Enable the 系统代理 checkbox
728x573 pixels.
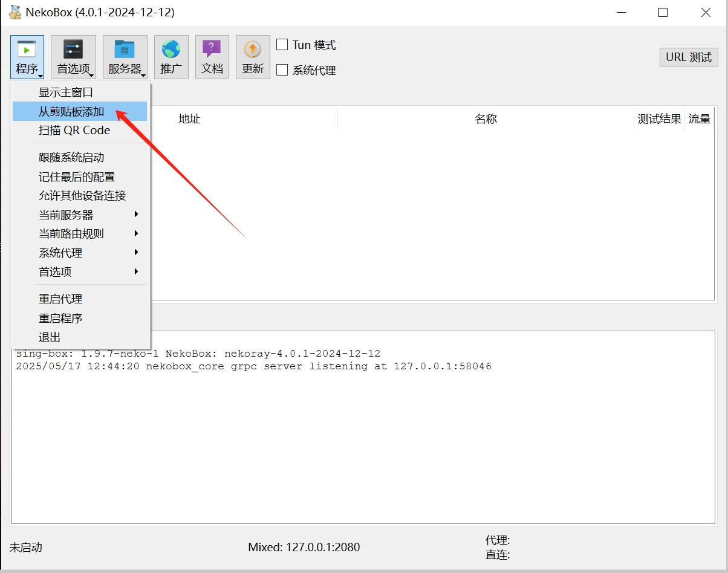282,70
